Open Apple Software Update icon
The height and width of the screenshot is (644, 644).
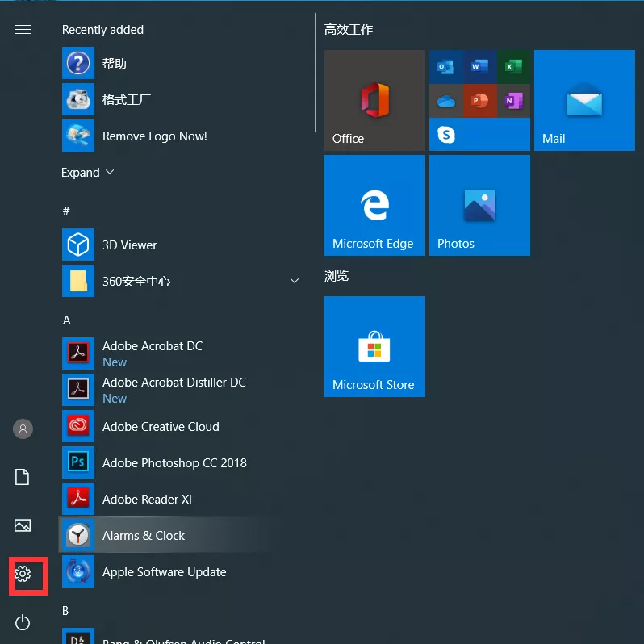tap(78, 571)
